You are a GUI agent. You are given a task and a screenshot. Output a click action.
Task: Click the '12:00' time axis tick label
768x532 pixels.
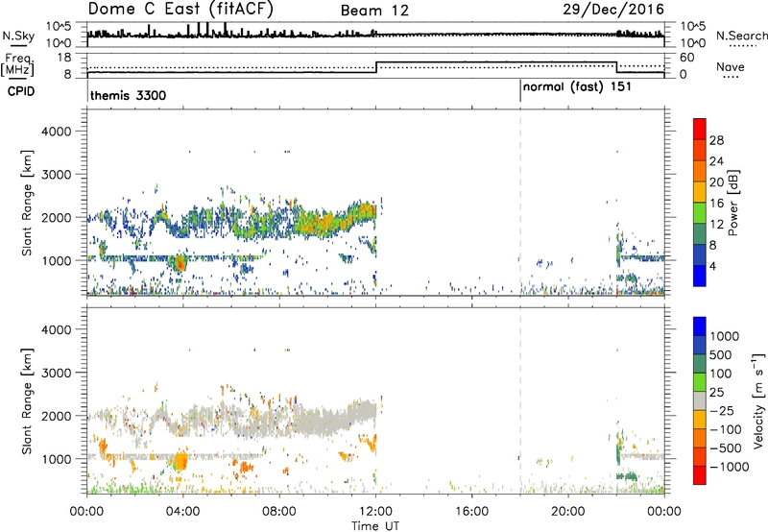coord(375,512)
